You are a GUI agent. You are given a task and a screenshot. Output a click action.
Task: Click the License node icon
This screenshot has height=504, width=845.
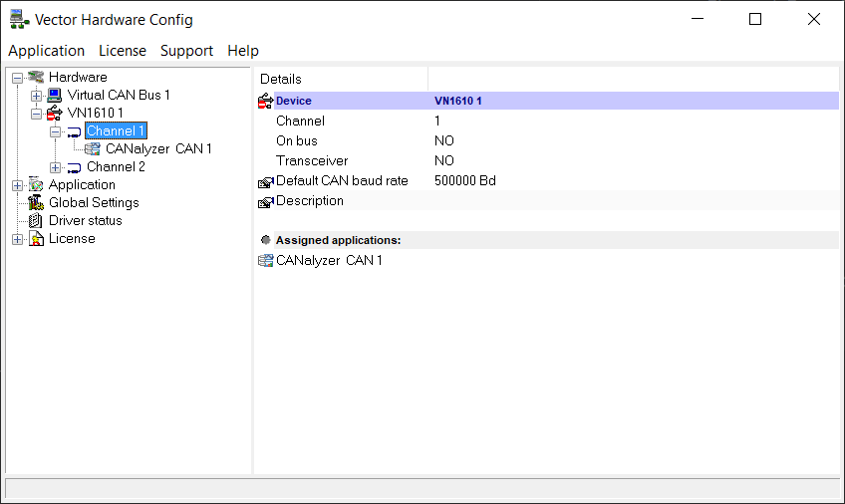coord(36,238)
